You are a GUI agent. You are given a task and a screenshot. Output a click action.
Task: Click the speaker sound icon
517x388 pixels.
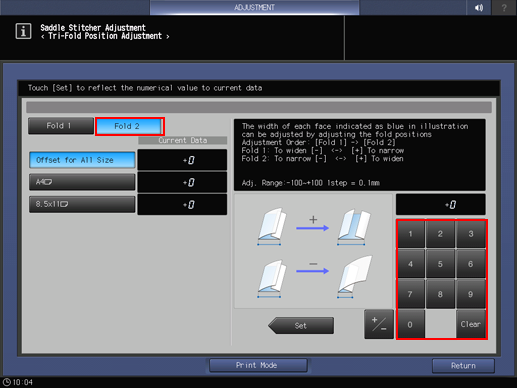[x=479, y=7]
